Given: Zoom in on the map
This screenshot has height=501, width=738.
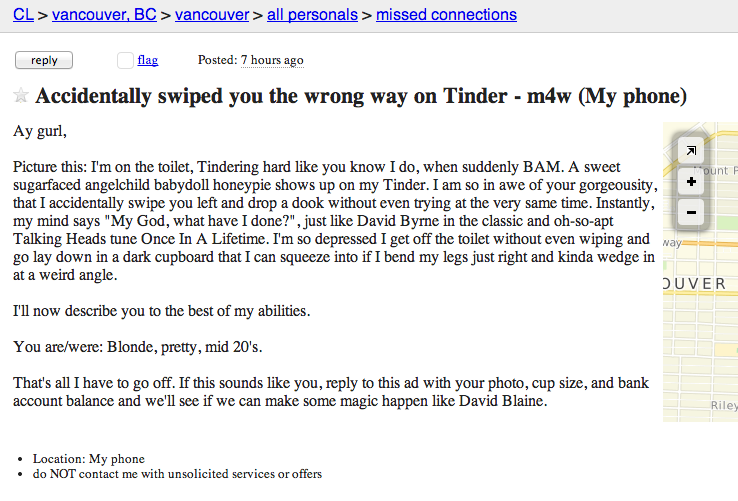Looking at the screenshot, I should [691, 182].
